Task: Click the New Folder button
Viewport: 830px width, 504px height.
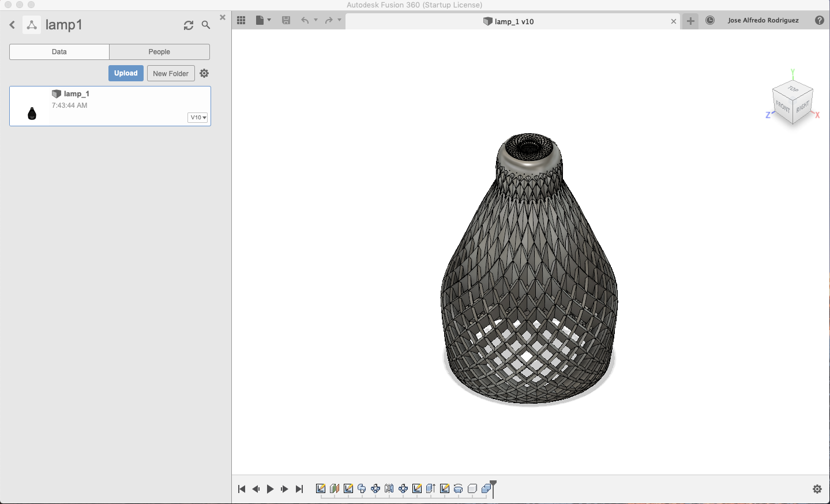Action: tap(170, 73)
